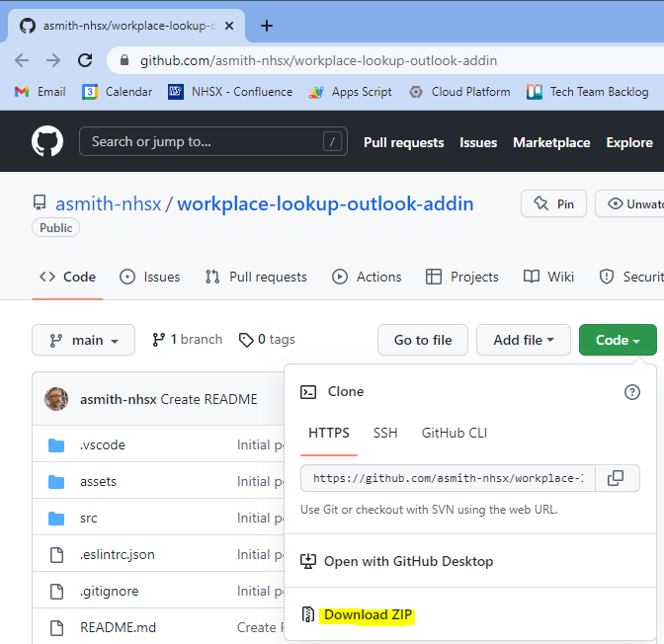Open the Apps Script bookmark
Screen dimensions: 664x644
coord(350,92)
